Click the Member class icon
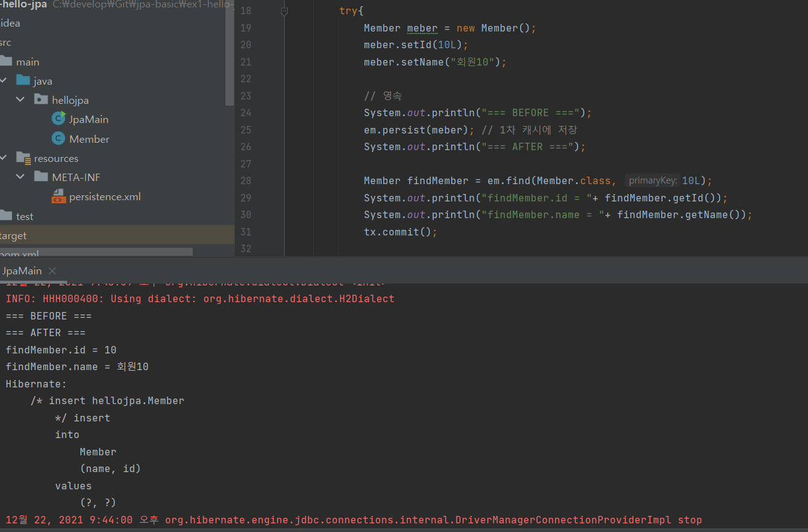808x532 pixels. (59, 138)
